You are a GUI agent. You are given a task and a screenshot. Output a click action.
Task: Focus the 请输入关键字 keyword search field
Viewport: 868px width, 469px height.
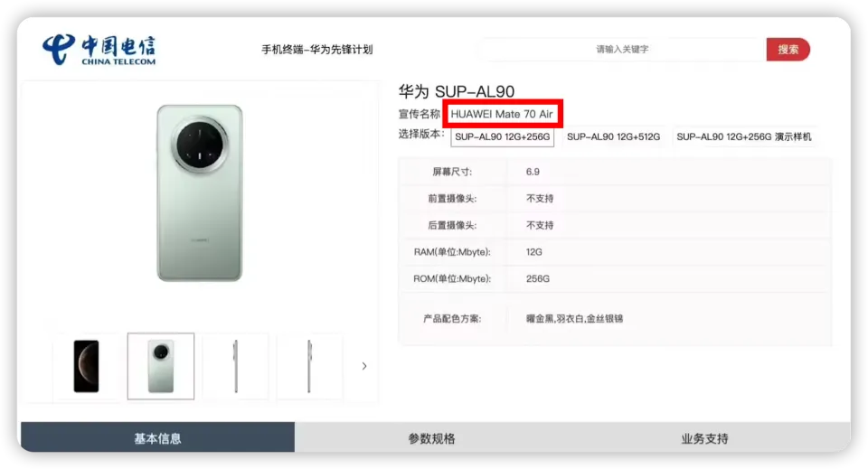[622, 49]
